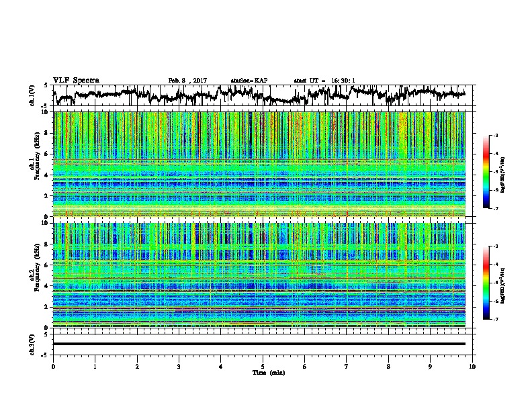Click the "6" kHz tick of ch.2 spectrogram

(47, 265)
